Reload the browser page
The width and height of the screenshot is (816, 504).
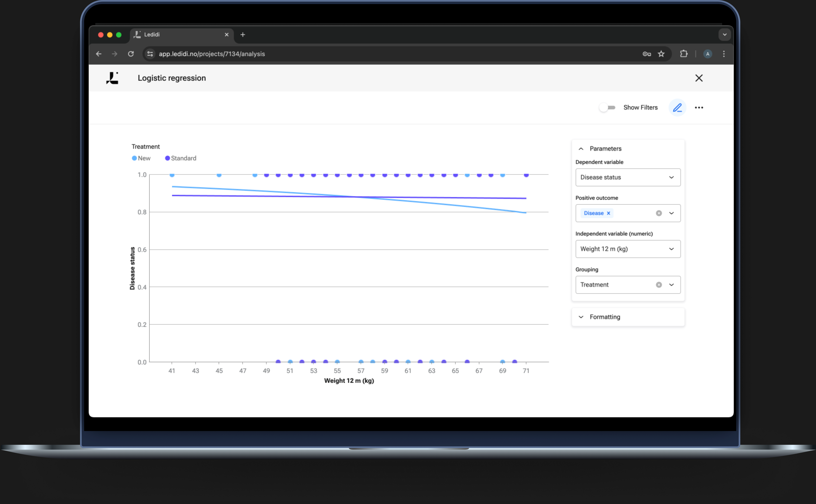tap(131, 54)
